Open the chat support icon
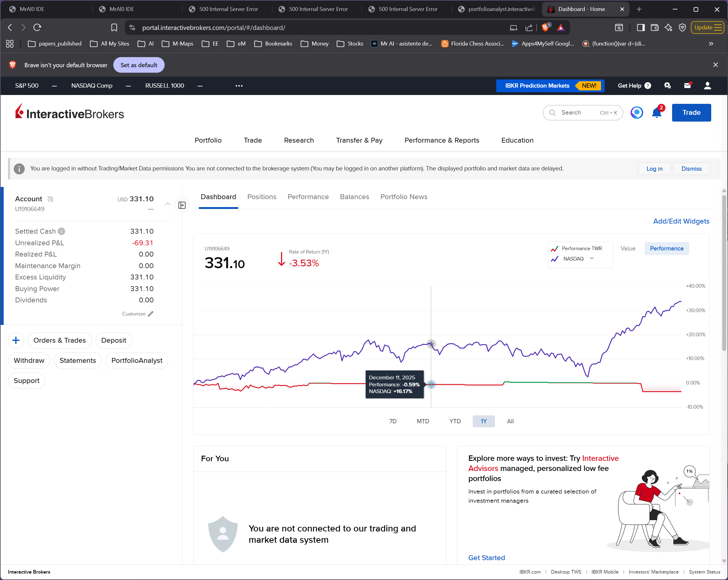Screen dimensions: 728x580 668,86
